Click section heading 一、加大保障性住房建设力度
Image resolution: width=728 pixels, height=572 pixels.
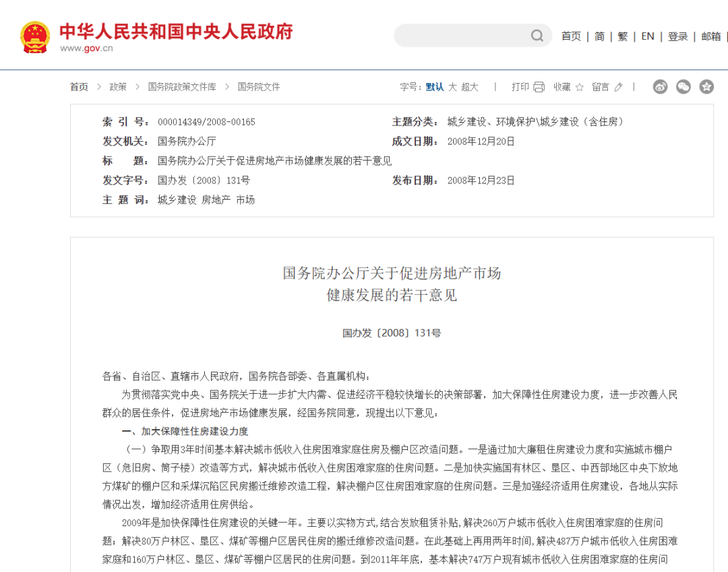tap(185, 431)
